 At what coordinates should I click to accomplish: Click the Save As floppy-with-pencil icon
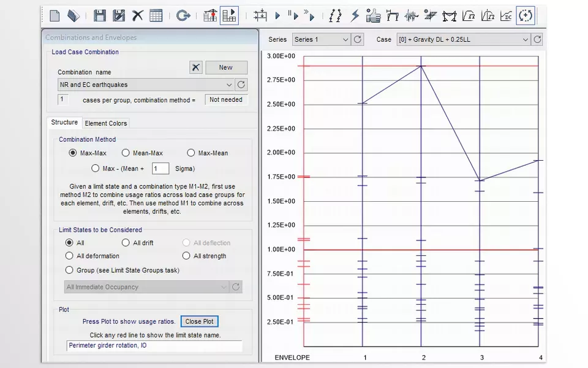pyautogui.click(x=118, y=16)
